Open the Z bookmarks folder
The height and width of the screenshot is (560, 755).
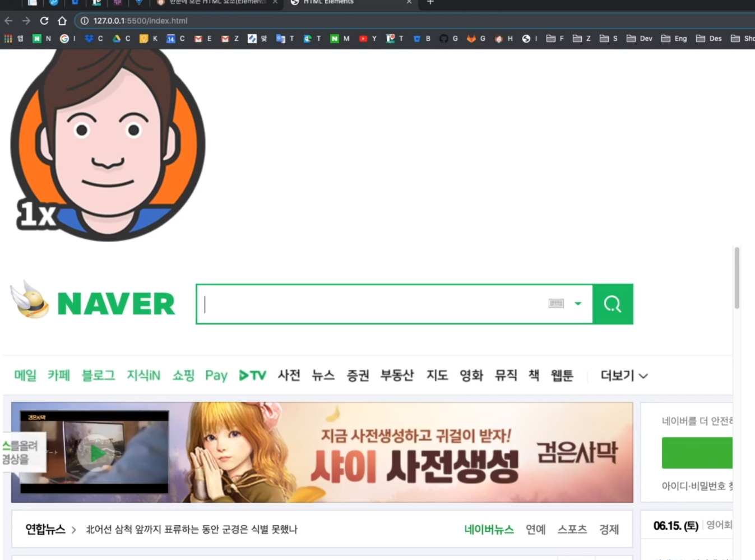click(x=582, y=39)
